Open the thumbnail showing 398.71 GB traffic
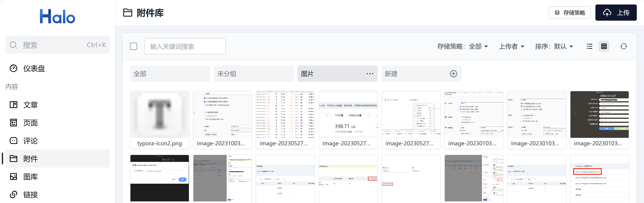 (x=348, y=115)
